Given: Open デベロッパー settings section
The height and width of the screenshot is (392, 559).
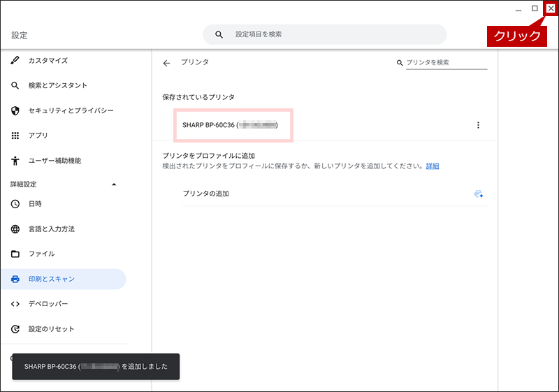Looking at the screenshot, I should pyautogui.click(x=48, y=304).
